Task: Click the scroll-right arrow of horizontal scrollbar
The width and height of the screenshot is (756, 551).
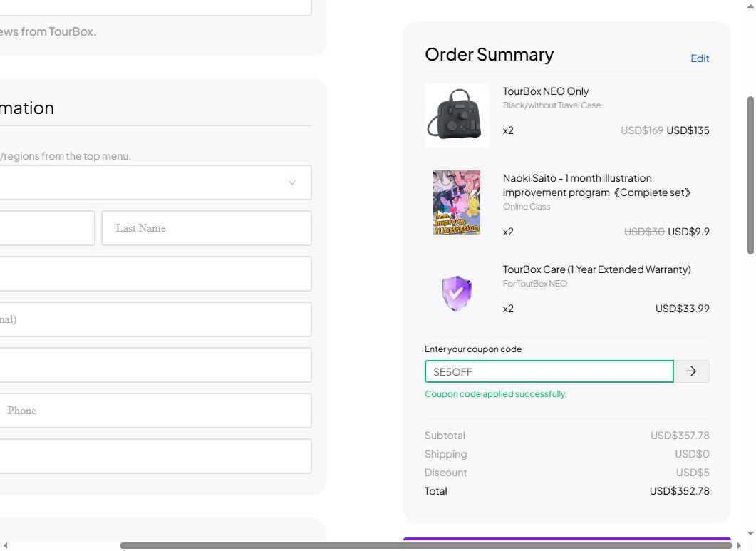Action: coord(739,546)
